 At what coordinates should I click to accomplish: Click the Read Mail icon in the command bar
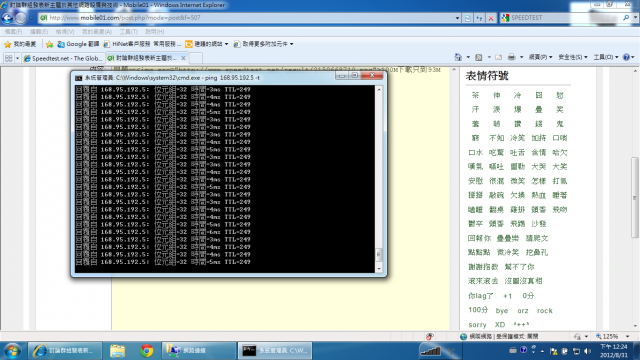[498, 57]
